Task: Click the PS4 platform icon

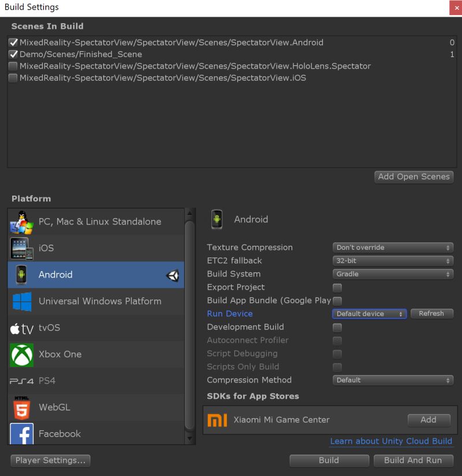Action: click(x=22, y=381)
